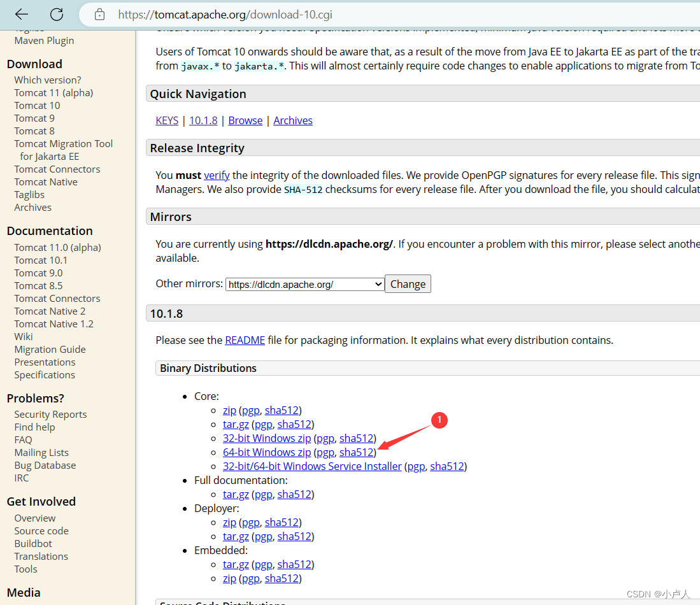Viewport: 700px width, 605px height.
Task: Click Migration Guide under Documentation
Action: pyautogui.click(x=50, y=349)
